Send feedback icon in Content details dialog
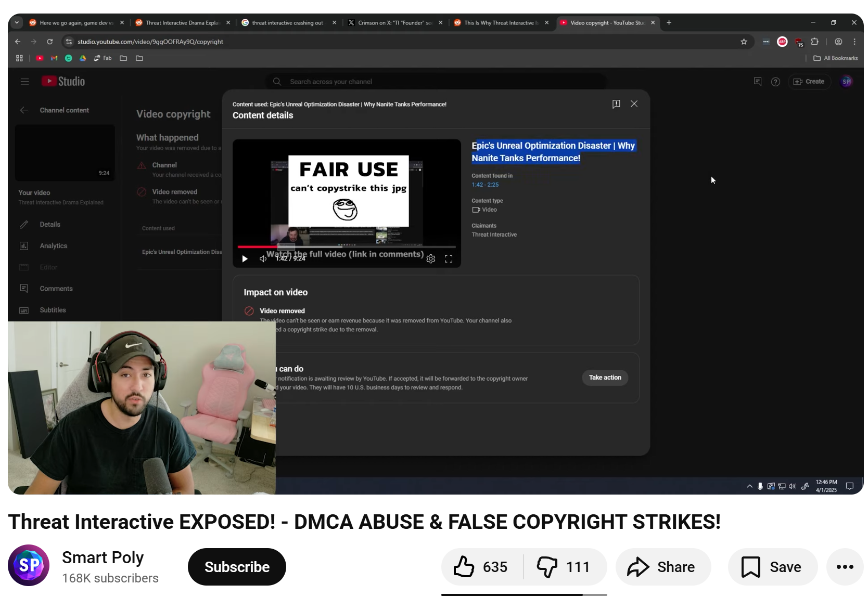Image resolution: width=868 pixels, height=597 pixels. 616,104
